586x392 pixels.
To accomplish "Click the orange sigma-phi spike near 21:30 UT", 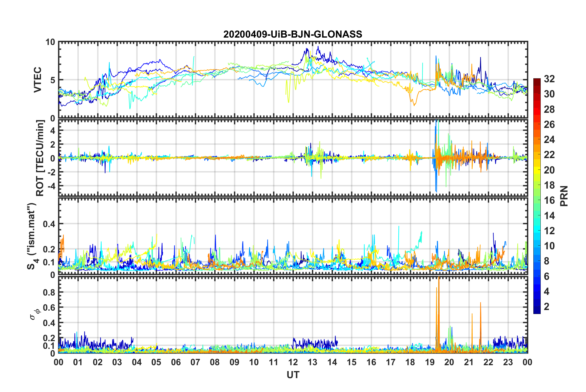I will pyautogui.click(x=480, y=327).
